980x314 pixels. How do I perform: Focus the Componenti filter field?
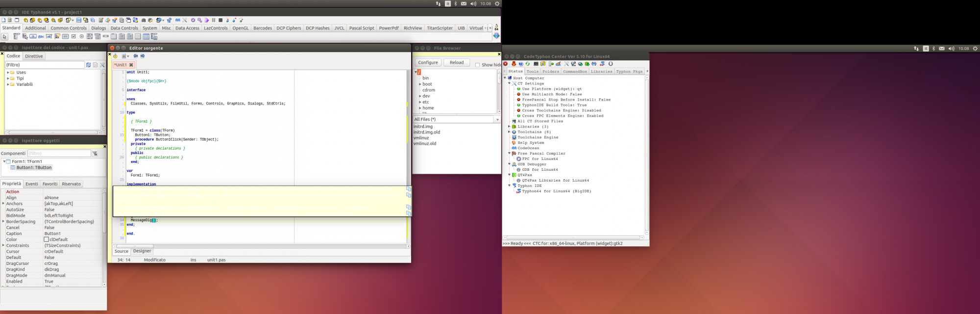[x=59, y=154]
